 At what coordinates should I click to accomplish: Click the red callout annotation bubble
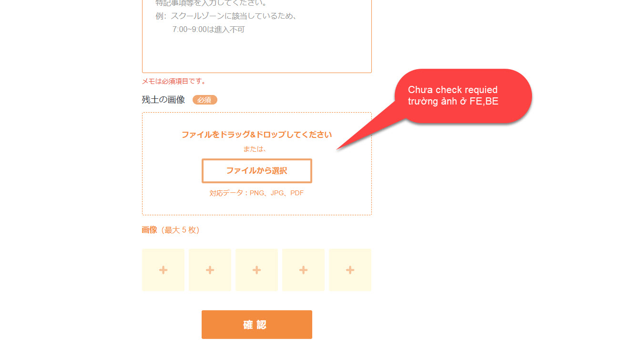point(462,95)
